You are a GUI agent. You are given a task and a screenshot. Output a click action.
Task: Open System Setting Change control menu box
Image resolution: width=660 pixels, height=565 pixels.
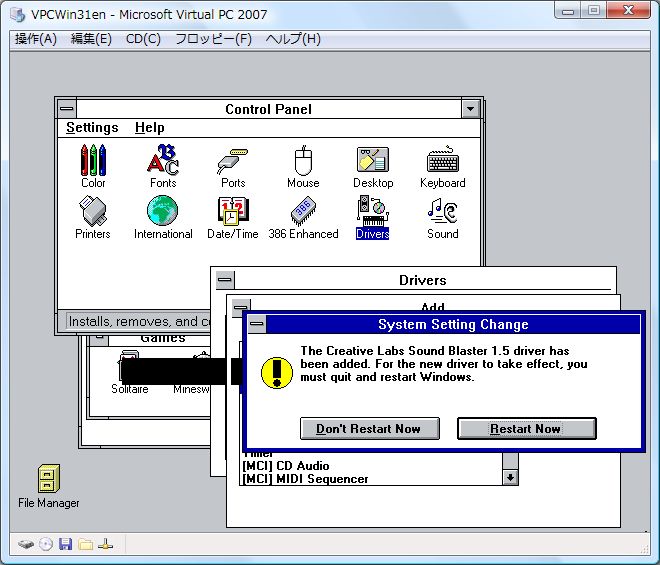click(257, 324)
